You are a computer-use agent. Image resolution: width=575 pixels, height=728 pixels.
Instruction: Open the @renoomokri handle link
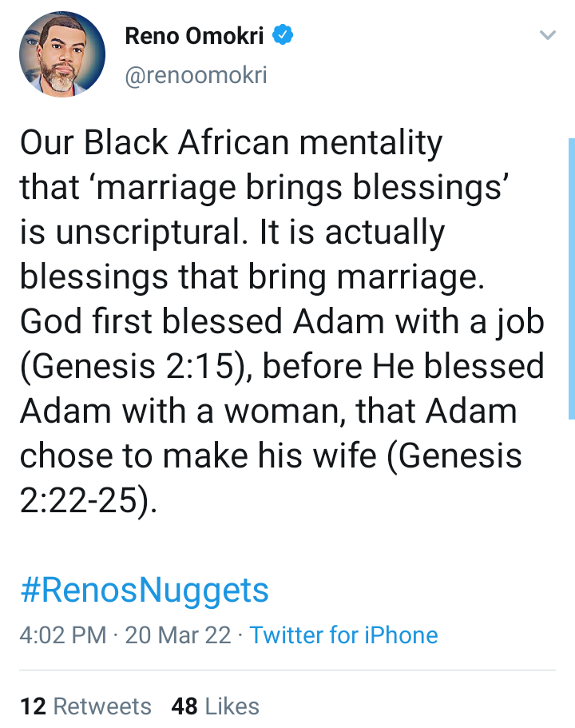pos(196,75)
